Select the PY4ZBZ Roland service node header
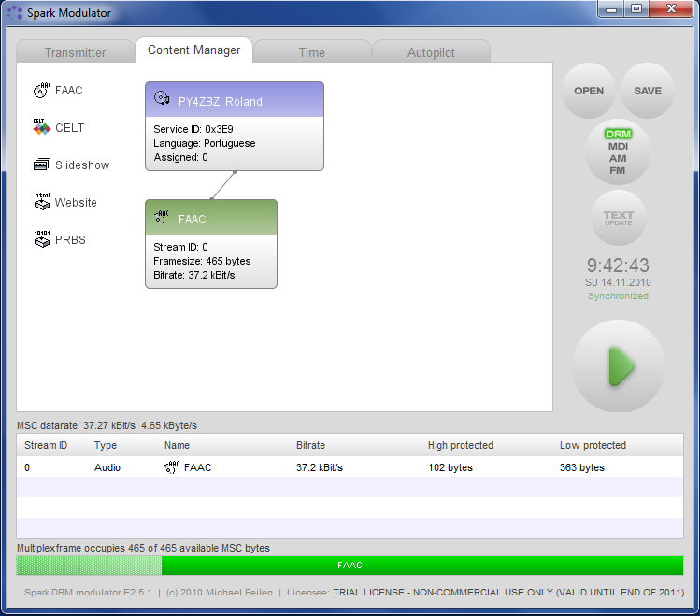Image resolution: width=700 pixels, height=616 pixels. pos(235,99)
